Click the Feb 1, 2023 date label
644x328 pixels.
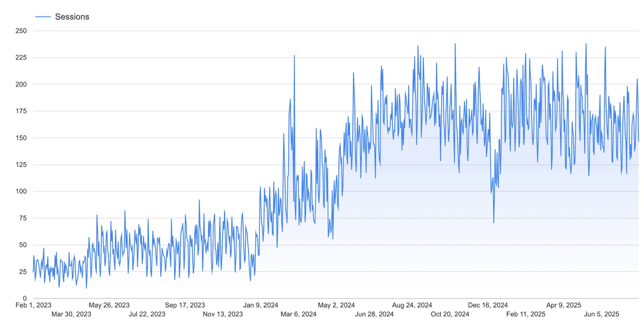pos(33,305)
